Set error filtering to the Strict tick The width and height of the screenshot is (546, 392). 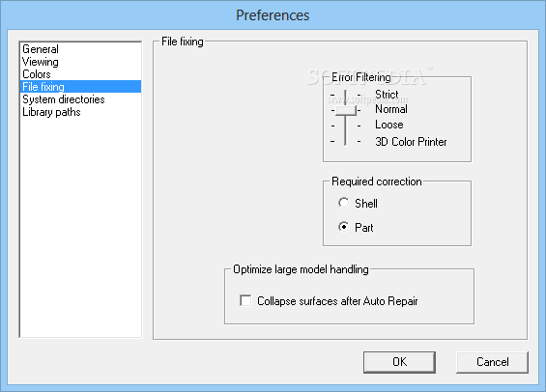coord(345,95)
